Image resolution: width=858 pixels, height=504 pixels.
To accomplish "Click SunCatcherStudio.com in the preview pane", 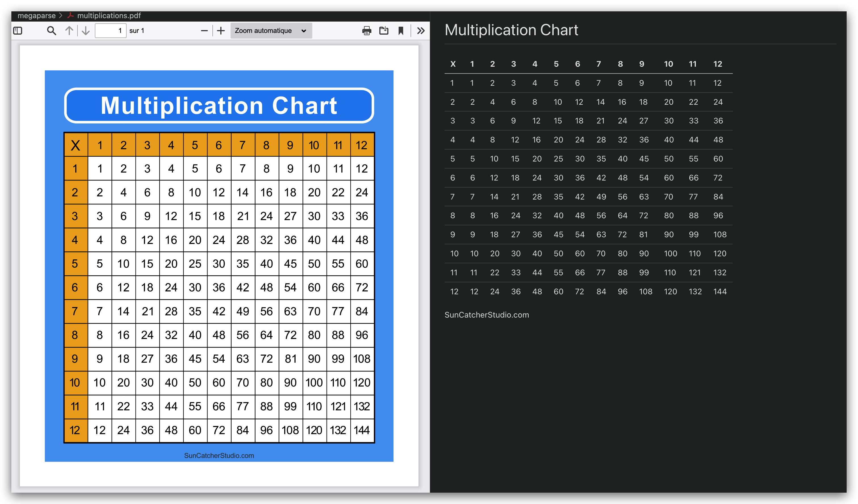I will (487, 315).
